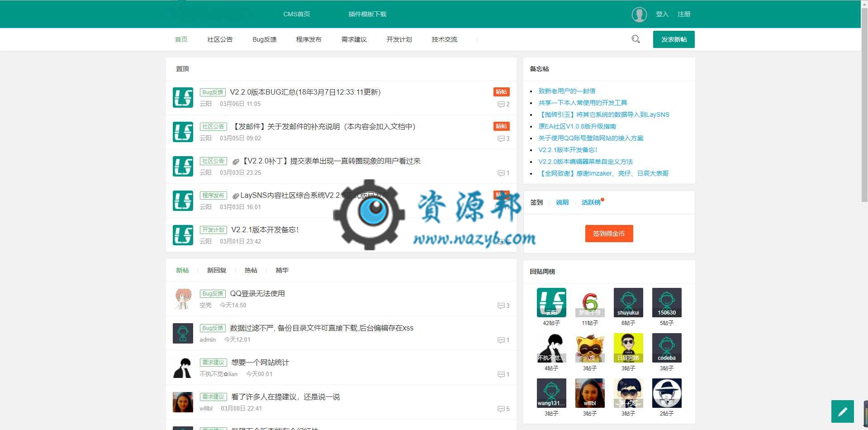
Task: Open the QQ登录无法使用 post title
Action: click(257, 293)
